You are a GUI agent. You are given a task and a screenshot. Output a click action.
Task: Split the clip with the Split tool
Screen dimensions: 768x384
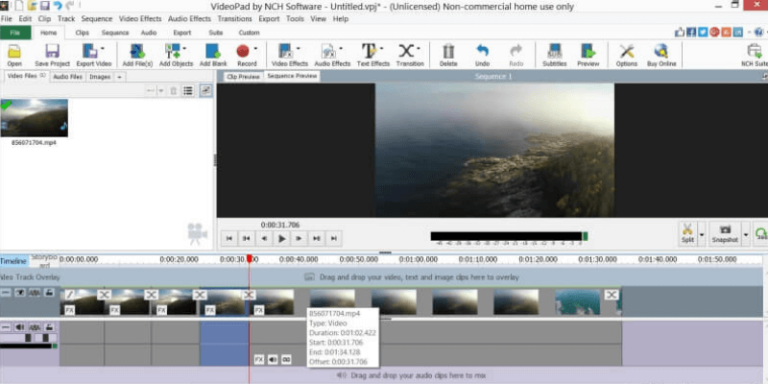coord(688,234)
